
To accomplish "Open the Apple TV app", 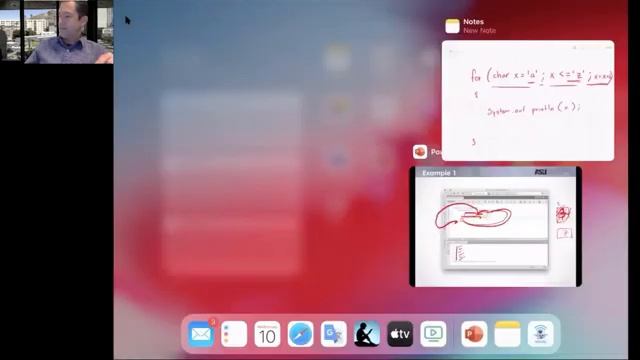I will tap(400, 334).
